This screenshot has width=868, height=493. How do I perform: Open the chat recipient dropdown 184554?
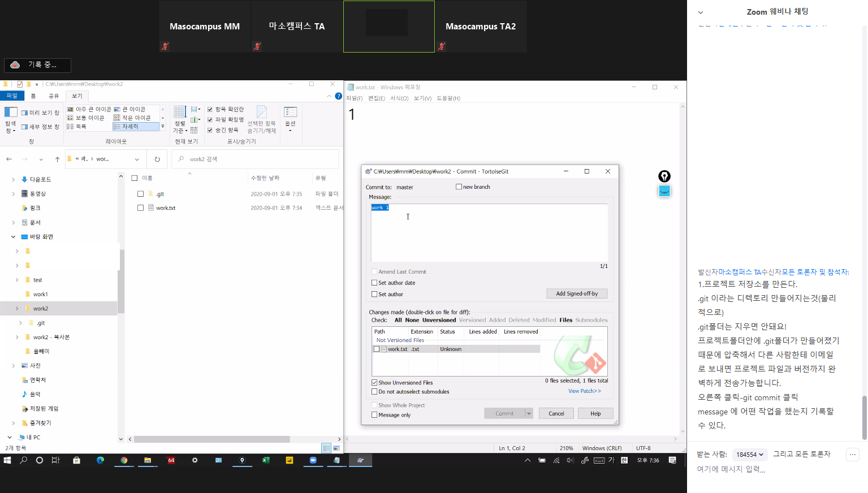pos(749,455)
